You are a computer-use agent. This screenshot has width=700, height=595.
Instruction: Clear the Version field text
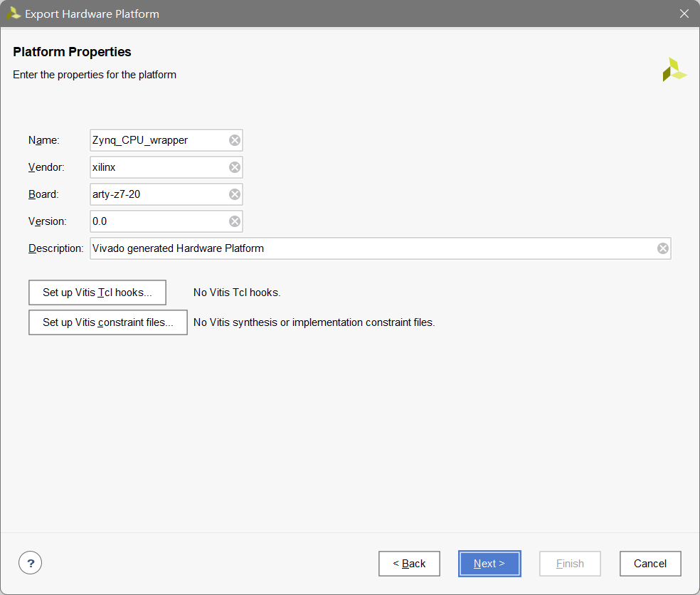[235, 221]
